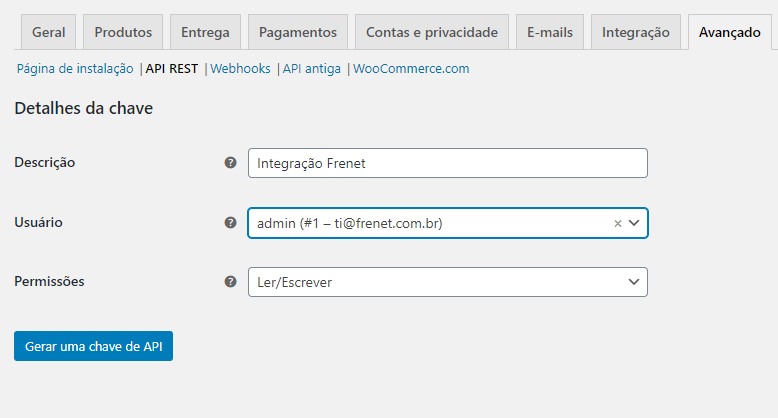
Task: Click the help icon beside Descrição
Action: point(230,163)
